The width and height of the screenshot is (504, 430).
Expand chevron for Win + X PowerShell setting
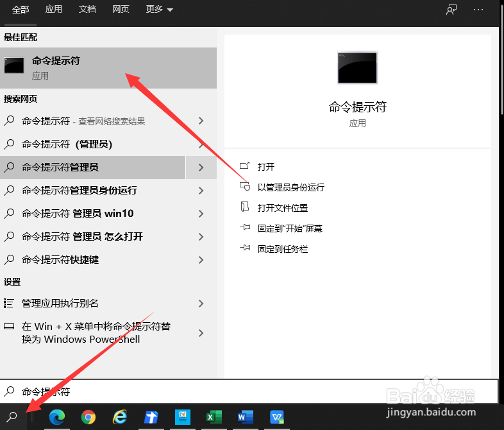(201, 333)
